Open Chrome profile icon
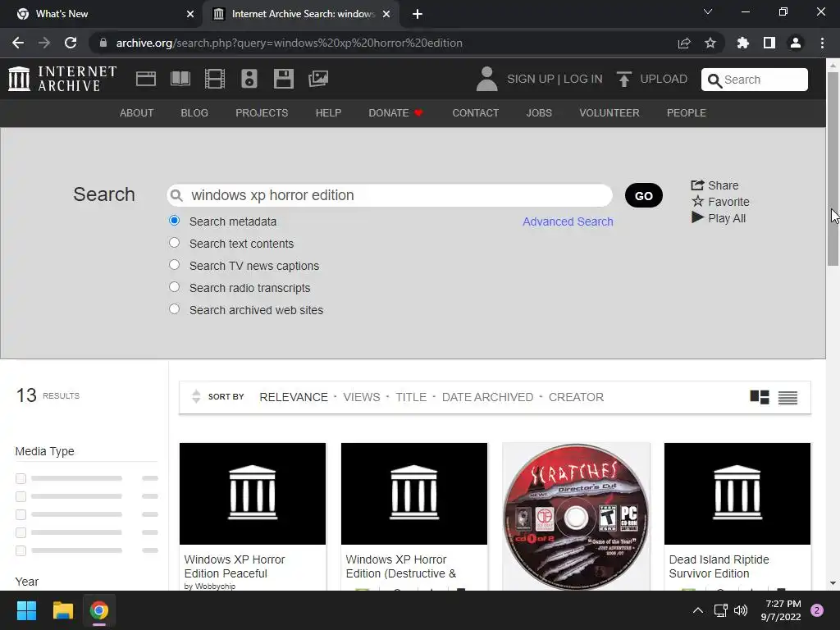840x630 pixels. click(x=796, y=43)
